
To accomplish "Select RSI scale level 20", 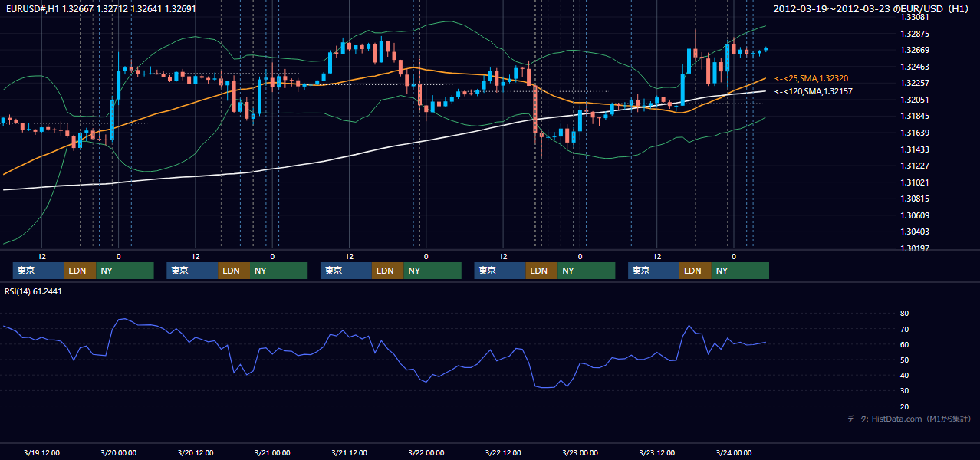I will 904,407.
